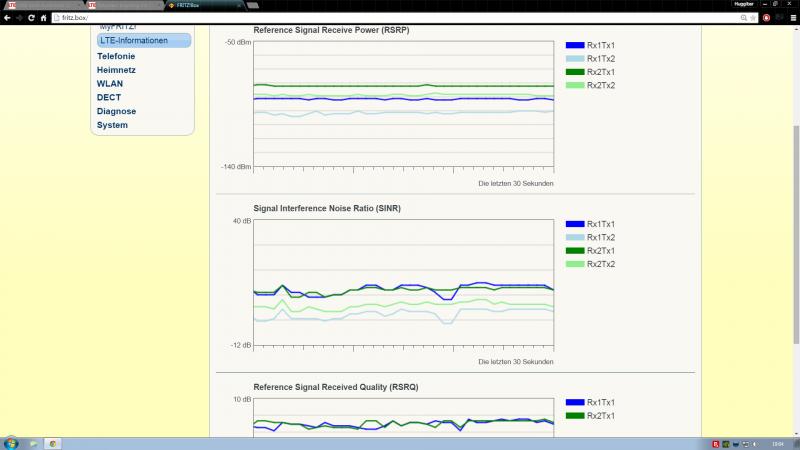Click 'Die letzten 30 Sekunden' under RSRP chart
800x450 pixels.
coord(516,183)
